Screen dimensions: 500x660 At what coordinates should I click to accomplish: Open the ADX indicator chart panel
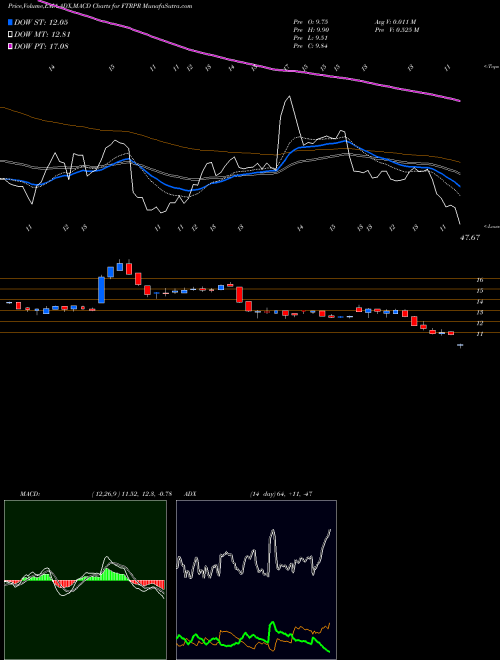[x=256, y=580]
